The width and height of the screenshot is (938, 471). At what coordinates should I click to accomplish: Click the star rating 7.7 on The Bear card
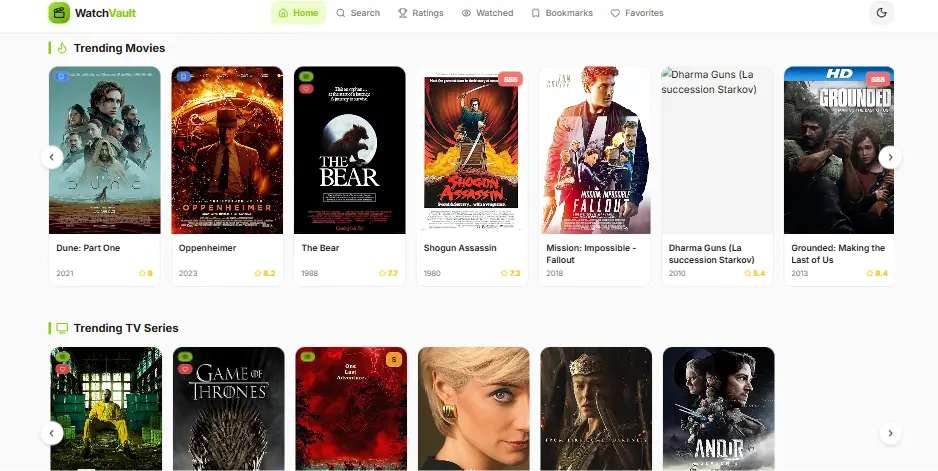[x=388, y=273]
